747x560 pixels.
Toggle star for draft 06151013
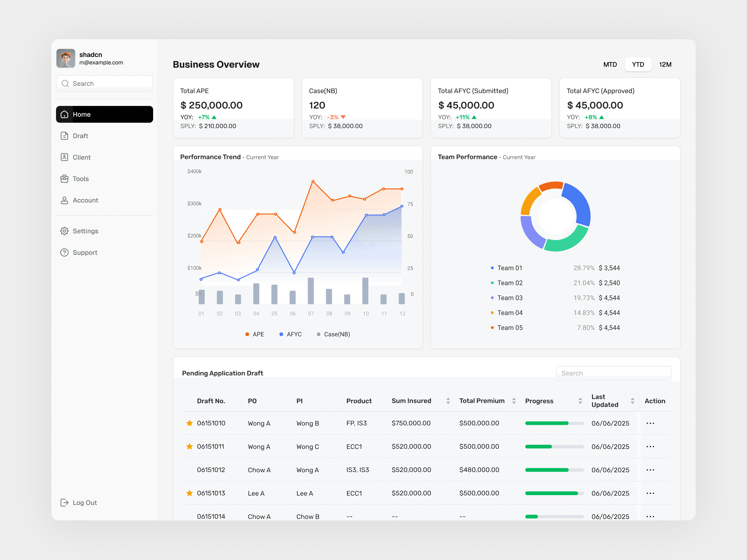pos(190,493)
